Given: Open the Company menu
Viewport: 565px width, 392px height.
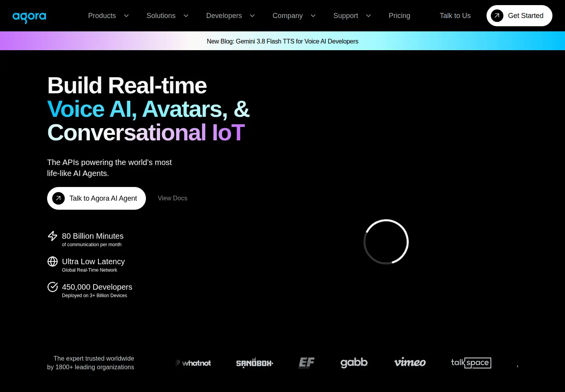Looking at the screenshot, I should pos(288,16).
